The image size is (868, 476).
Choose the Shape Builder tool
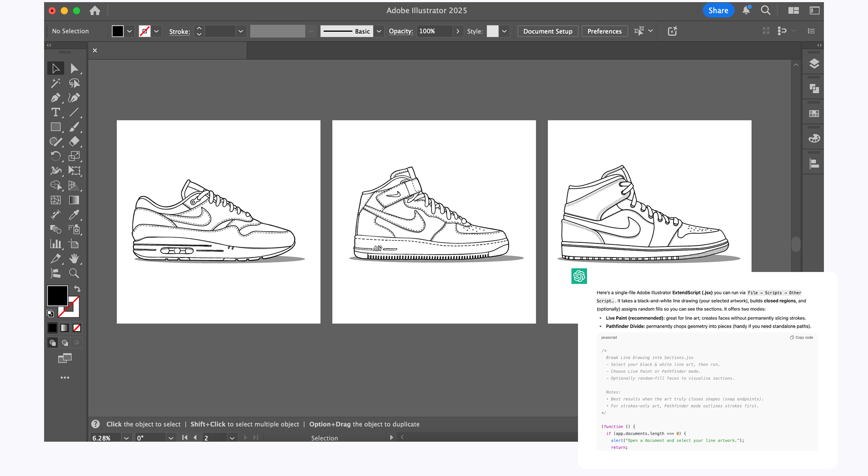tap(56, 185)
